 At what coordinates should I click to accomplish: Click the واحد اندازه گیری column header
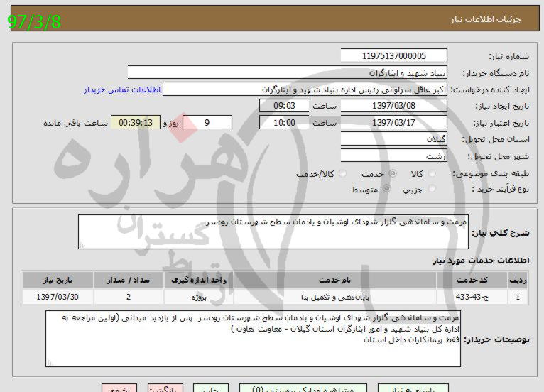[199, 281]
